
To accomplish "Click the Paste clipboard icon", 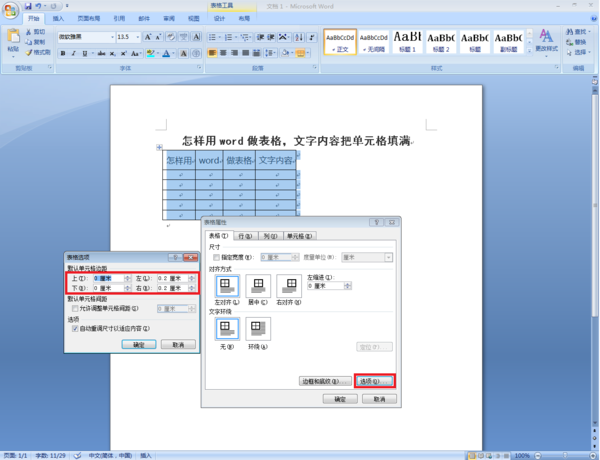I will pyautogui.click(x=13, y=36).
